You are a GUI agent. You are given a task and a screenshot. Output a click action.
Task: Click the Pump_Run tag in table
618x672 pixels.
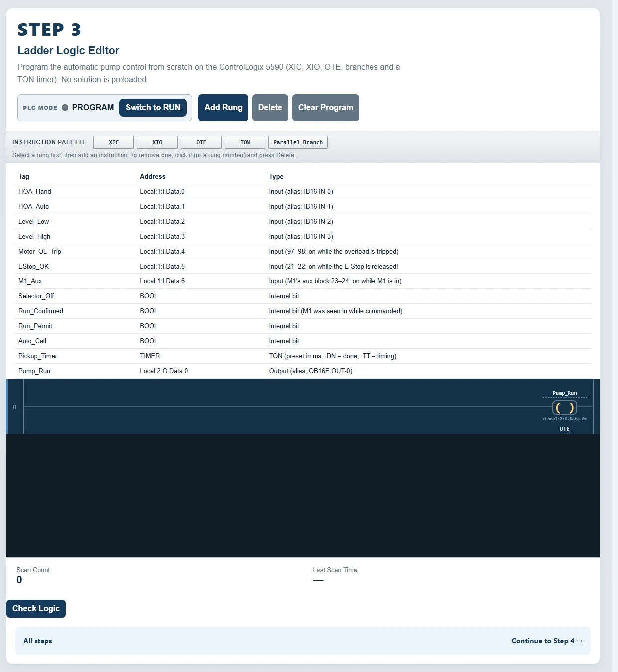(x=34, y=371)
